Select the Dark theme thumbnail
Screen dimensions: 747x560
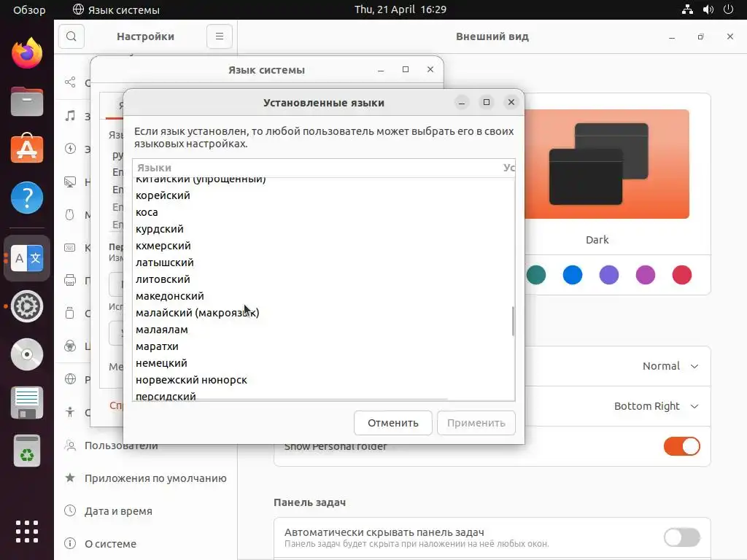pyautogui.click(x=607, y=164)
